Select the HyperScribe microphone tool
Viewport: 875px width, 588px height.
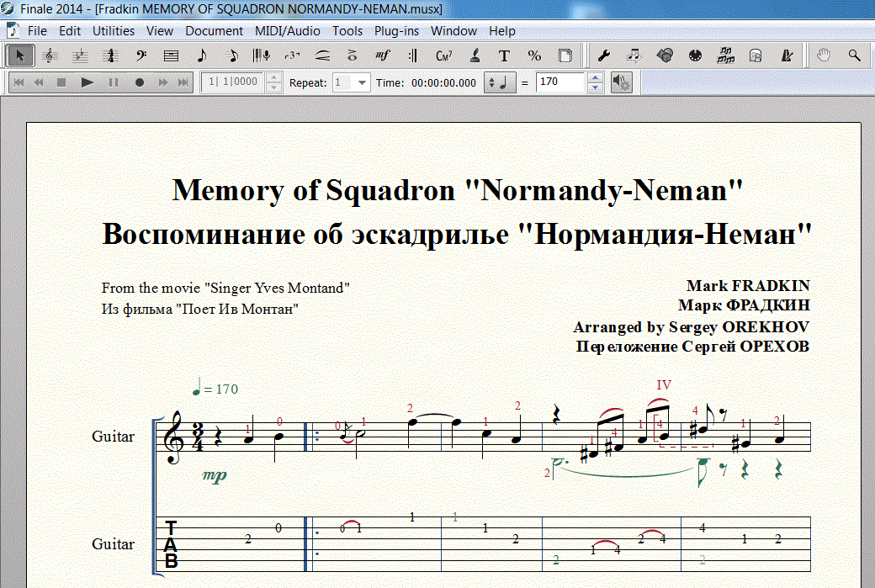point(262,56)
